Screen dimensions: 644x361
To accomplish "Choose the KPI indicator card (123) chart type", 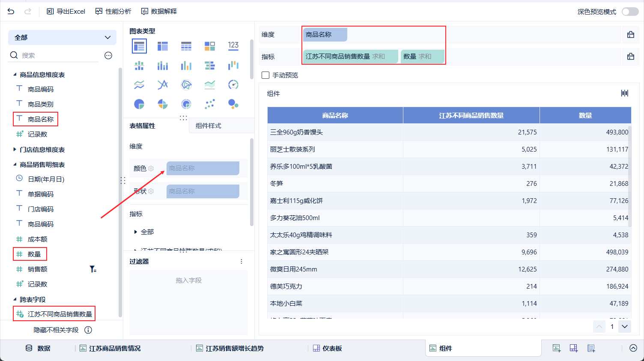I will pos(233,46).
